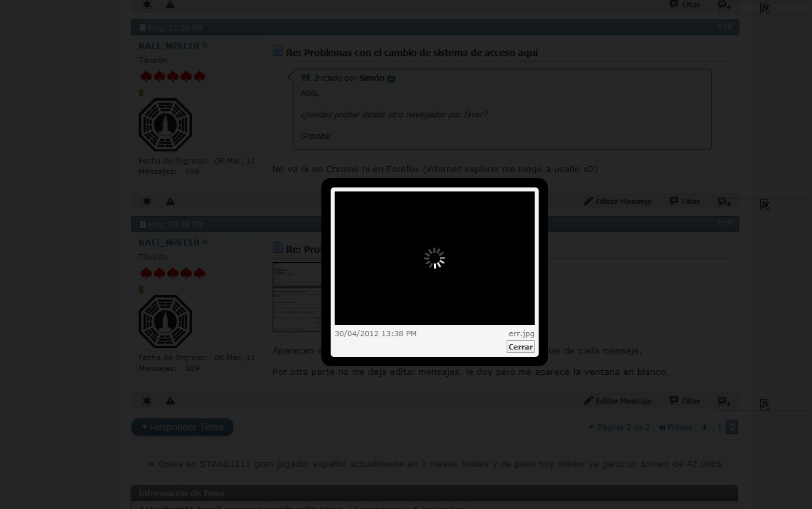The height and width of the screenshot is (509, 812).
Task: Click the broken image icon beside post #18 footer
Action: [765, 205]
